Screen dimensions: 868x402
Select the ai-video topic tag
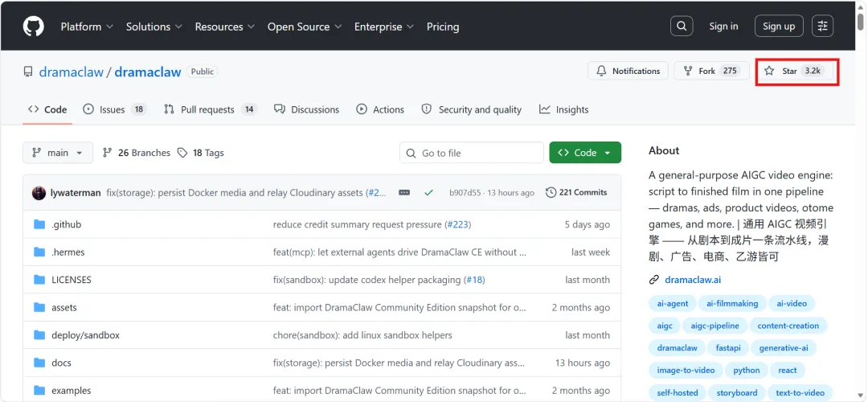point(792,303)
